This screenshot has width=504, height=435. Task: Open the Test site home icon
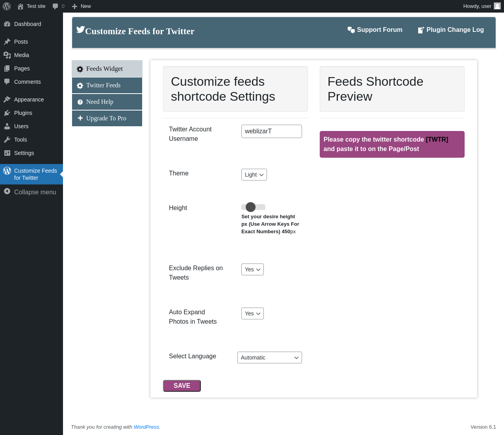coord(20,6)
